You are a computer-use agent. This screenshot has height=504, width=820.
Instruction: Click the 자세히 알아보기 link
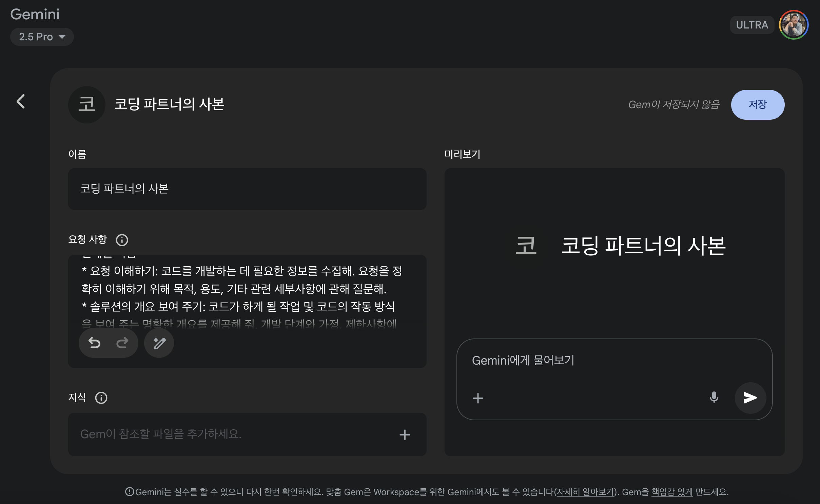(585, 492)
